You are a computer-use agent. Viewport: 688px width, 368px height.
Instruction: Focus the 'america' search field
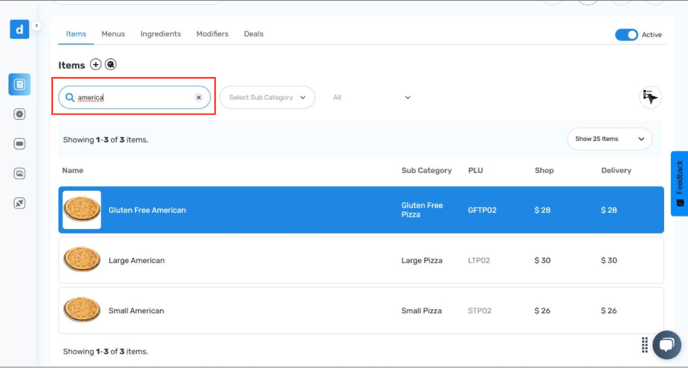[134, 97]
